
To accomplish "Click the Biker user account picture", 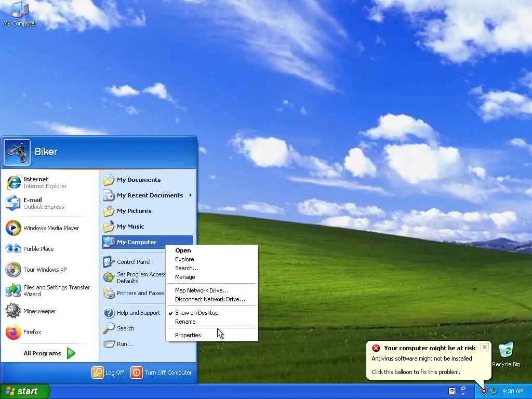I will click(x=17, y=152).
